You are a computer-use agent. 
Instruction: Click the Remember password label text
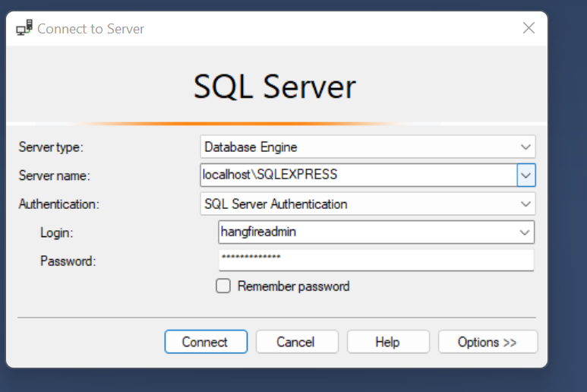click(x=293, y=286)
